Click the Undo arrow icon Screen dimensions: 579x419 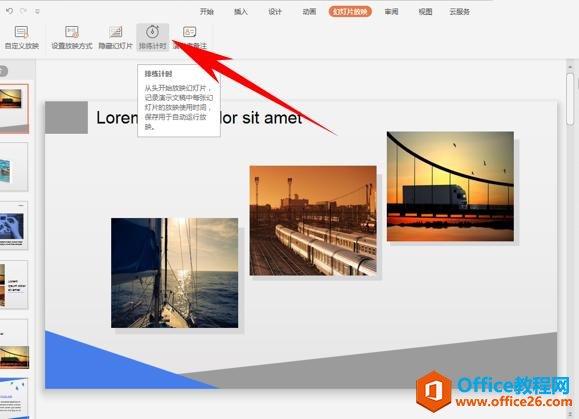[10, 11]
